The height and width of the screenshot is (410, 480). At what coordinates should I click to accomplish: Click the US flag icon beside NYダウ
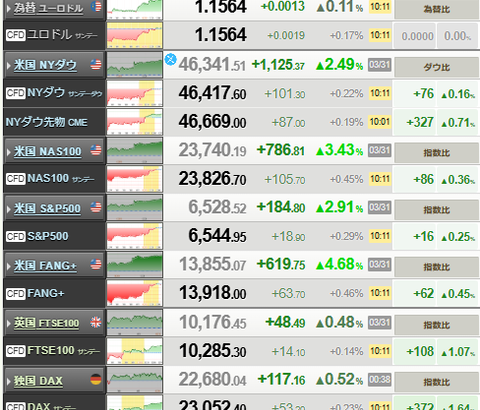(x=96, y=64)
